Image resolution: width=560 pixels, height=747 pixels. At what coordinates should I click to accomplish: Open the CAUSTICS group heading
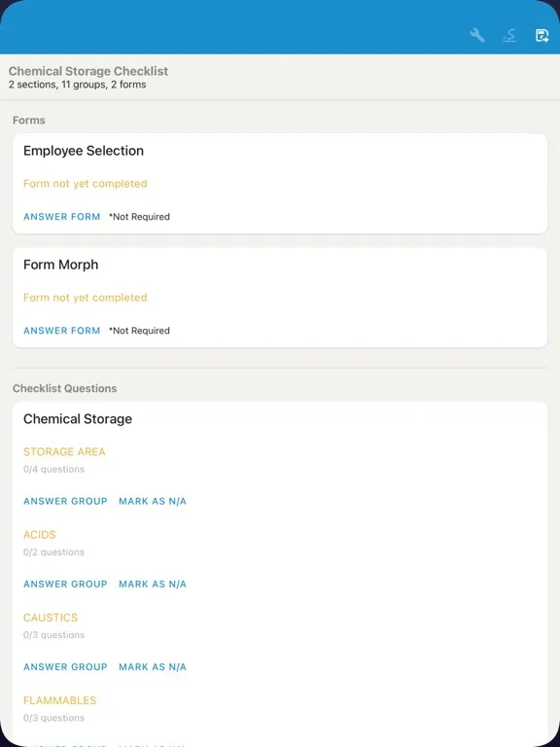point(51,618)
